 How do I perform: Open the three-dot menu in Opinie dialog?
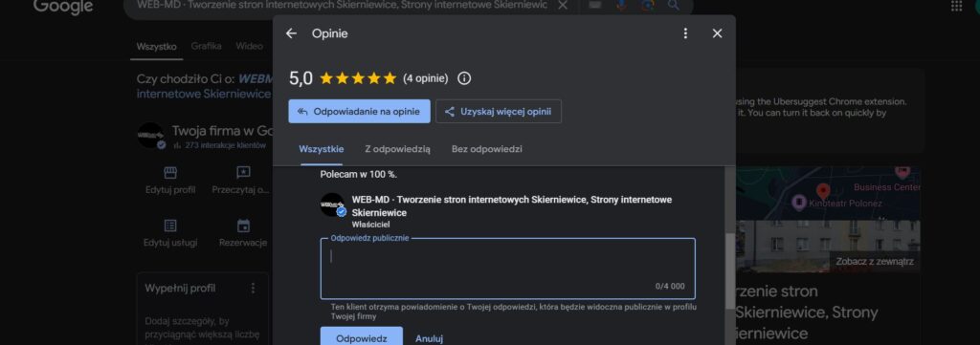[x=685, y=33]
